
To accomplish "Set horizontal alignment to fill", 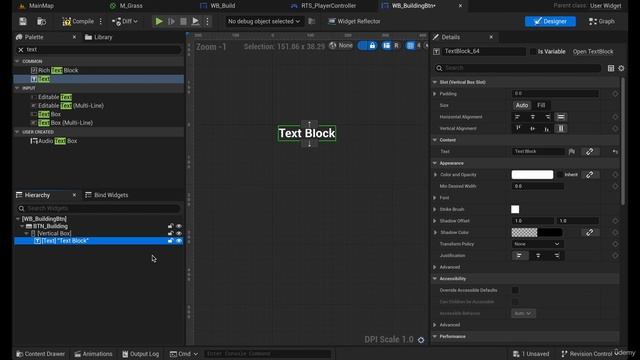I will tap(561, 117).
